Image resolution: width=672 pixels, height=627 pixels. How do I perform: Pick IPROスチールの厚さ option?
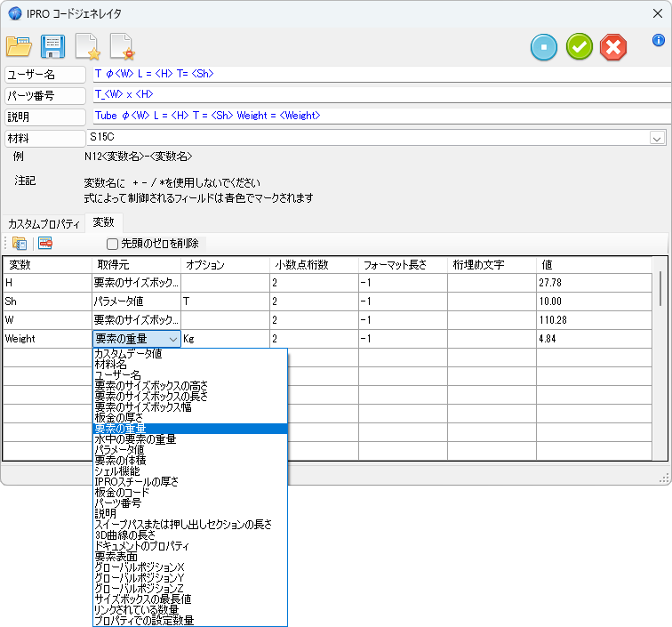pos(190,482)
